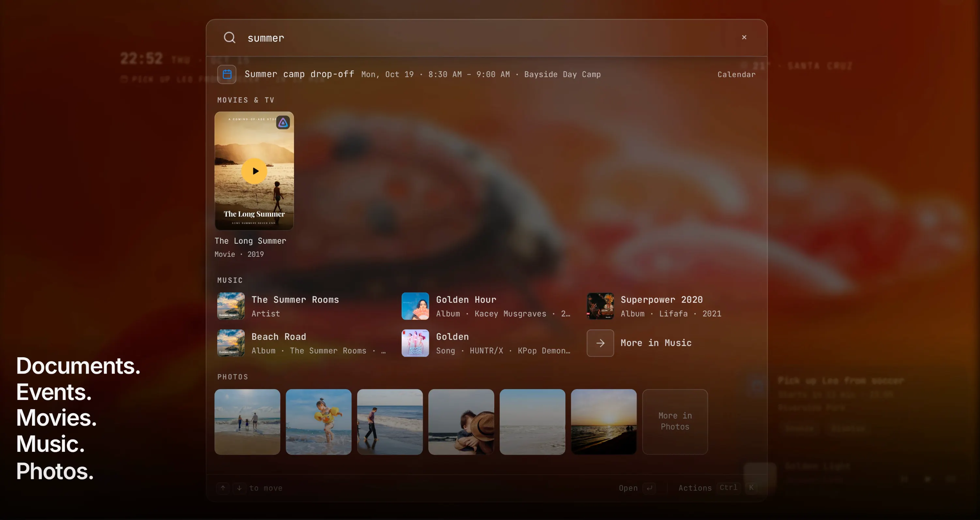Open the Golden song artwork

pos(415,343)
